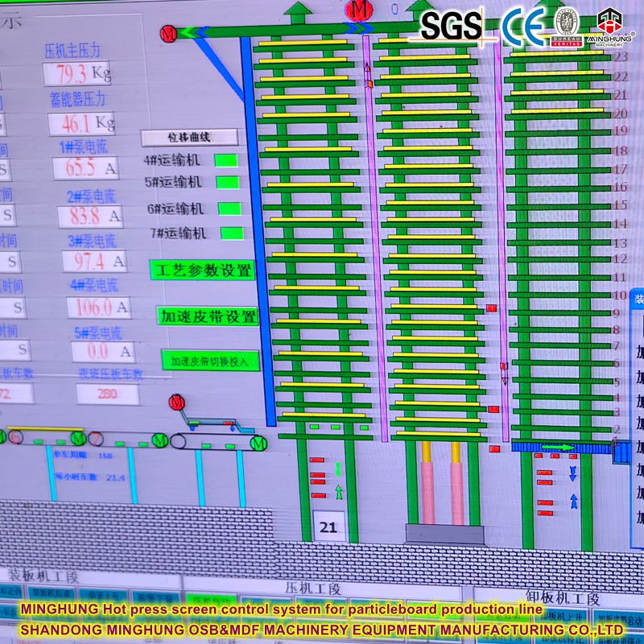This screenshot has width=644, height=644.
Task: Open the 位移曲线 displacement curve panel
Action: (191, 137)
